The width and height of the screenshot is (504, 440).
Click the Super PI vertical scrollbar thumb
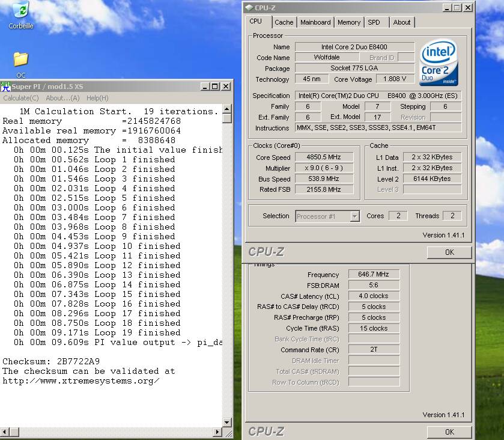(x=227, y=118)
